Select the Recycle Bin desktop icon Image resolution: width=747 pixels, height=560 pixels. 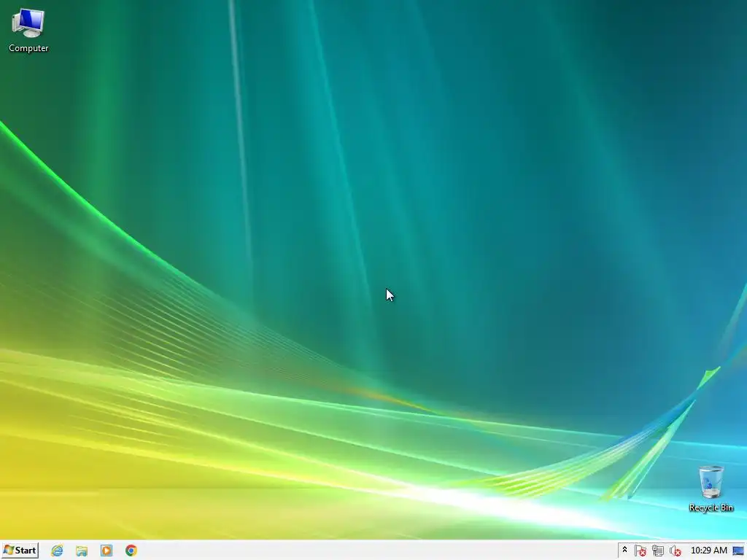711,489
